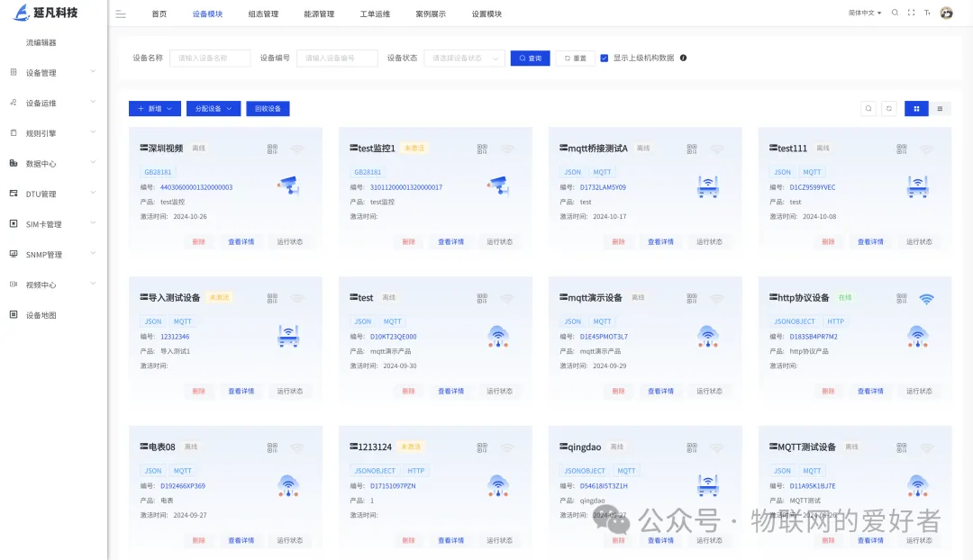Refresh the device list with the round refresh icon

click(x=889, y=109)
